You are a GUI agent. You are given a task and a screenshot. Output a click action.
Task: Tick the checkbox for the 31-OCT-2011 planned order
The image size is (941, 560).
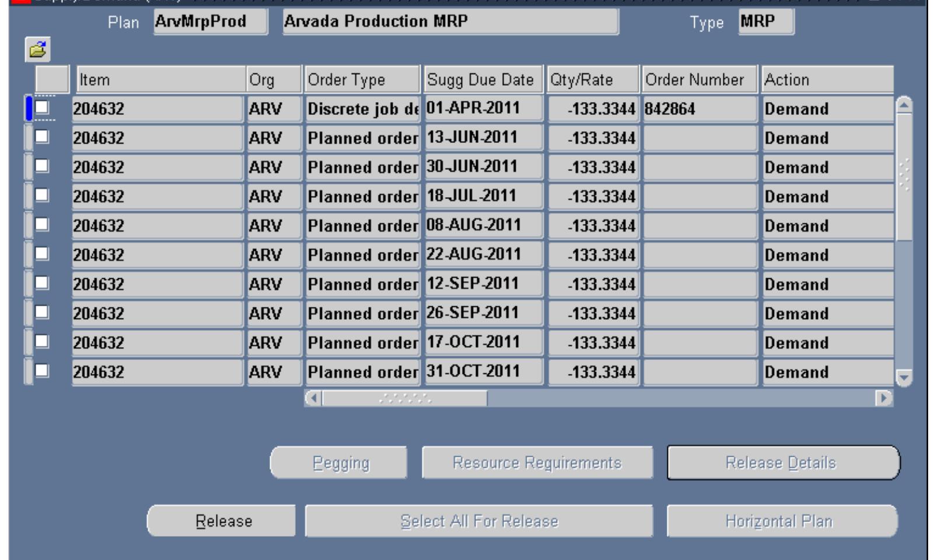(42, 370)
